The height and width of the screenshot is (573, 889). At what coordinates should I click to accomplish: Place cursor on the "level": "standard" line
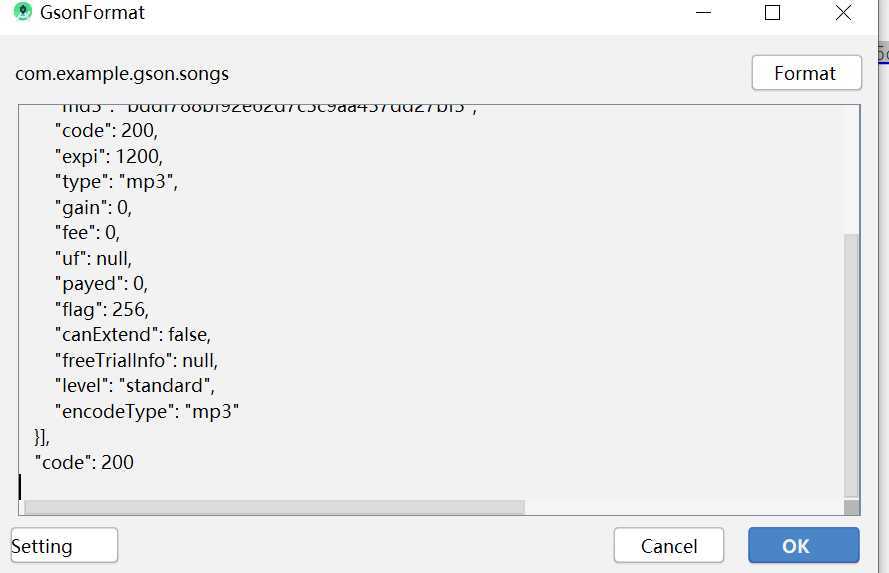[135, 386]
